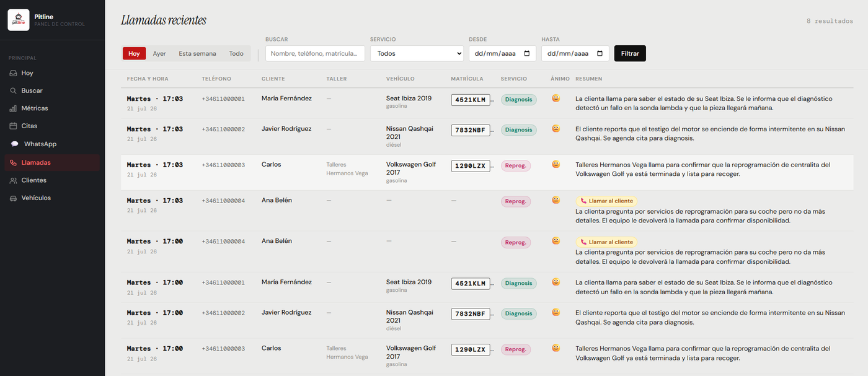Click mood emoji for María Fernández 17:00 call
The height and width of the screenshot is (376, 868).
pos(556,282)
